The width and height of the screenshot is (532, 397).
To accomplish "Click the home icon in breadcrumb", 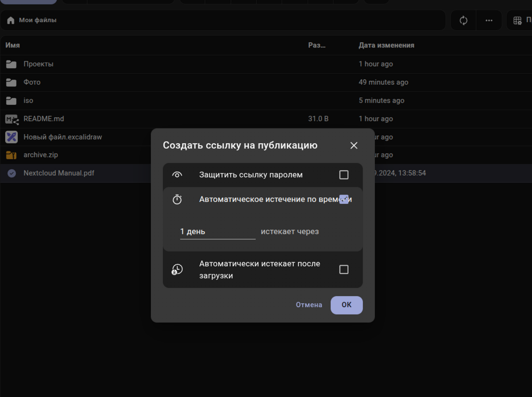I will (11, 21).
